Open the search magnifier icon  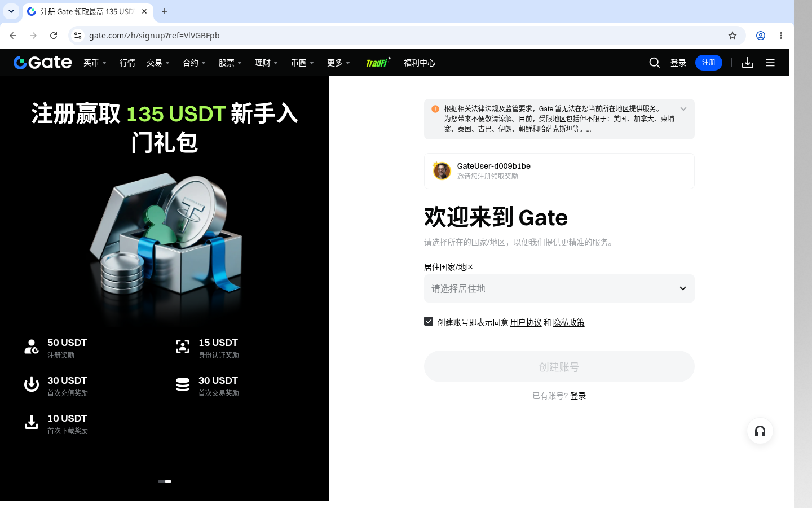pos(654,63)
